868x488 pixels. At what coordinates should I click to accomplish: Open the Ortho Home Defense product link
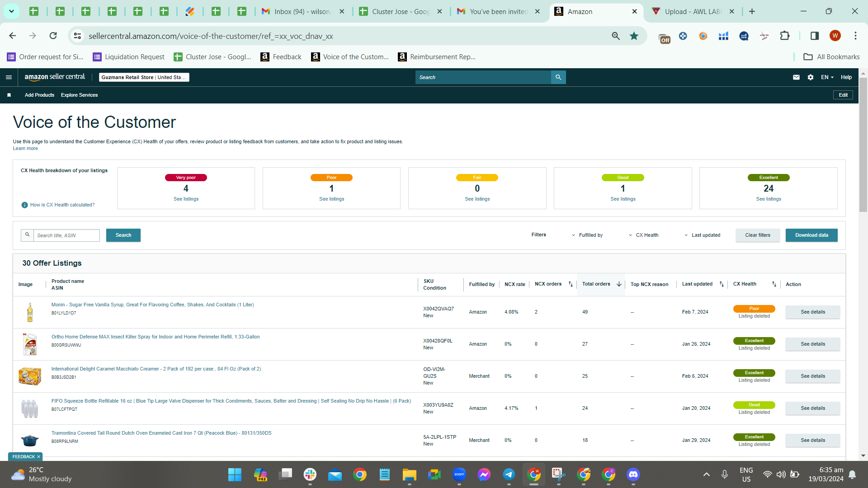(x=156, y=337)
